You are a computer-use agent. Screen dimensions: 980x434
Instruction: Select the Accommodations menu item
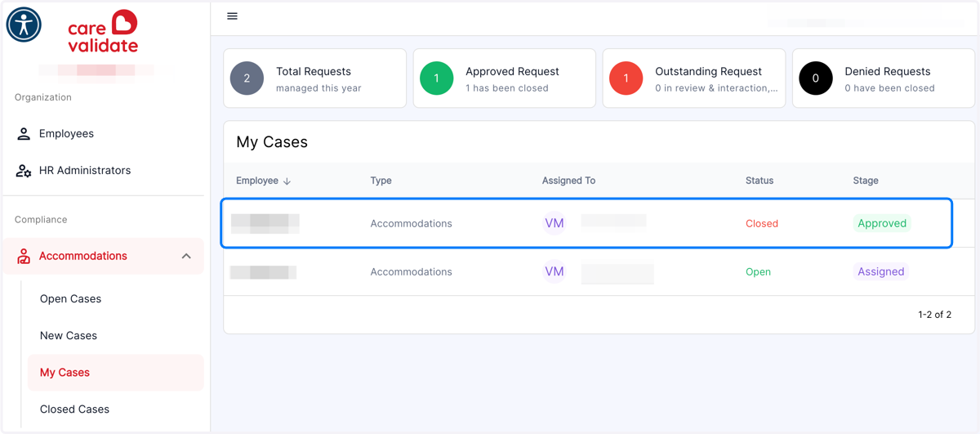[x=103, y=257]
